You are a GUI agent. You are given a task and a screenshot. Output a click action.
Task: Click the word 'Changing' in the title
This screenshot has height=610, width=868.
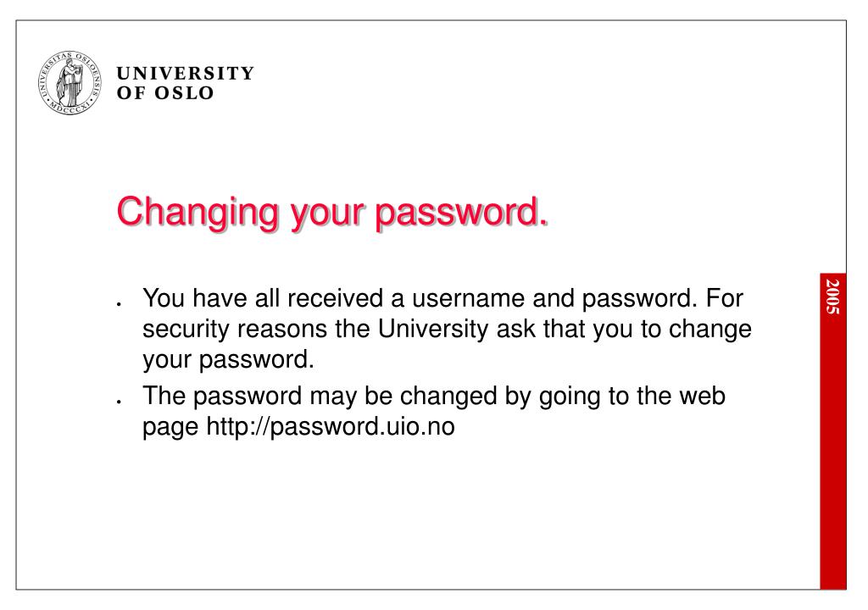tap(198, 213)
